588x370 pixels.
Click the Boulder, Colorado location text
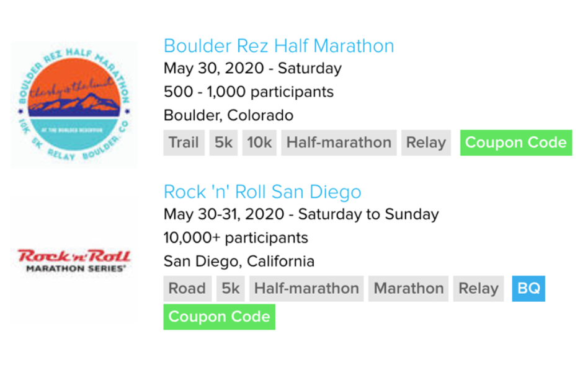tap(228, 115)
